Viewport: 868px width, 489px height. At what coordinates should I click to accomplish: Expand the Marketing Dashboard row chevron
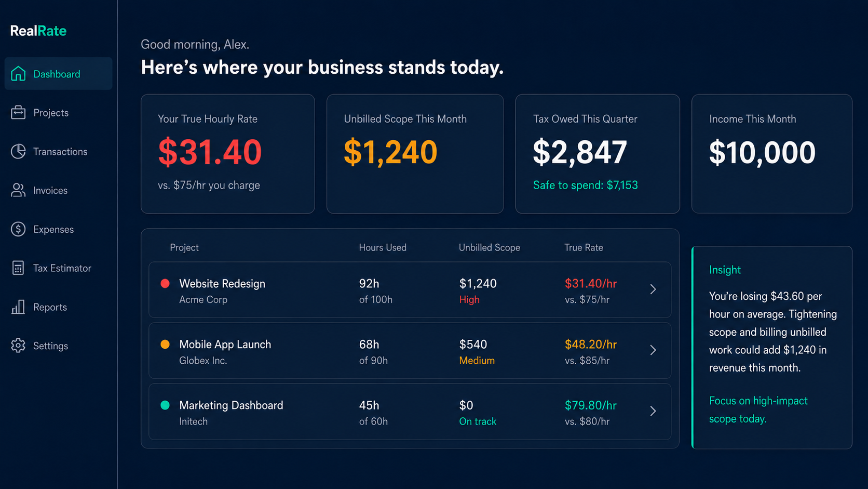click(653, 411)
